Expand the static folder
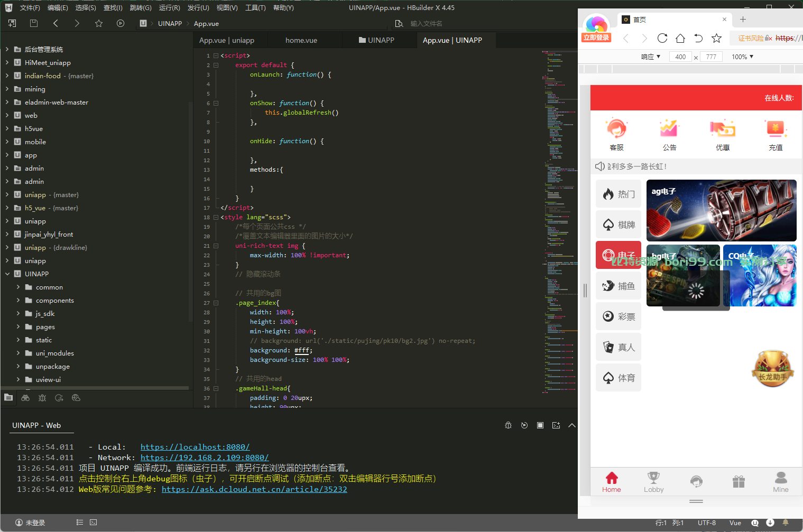This screenshot has width=803, height=532. click(18, 340)
